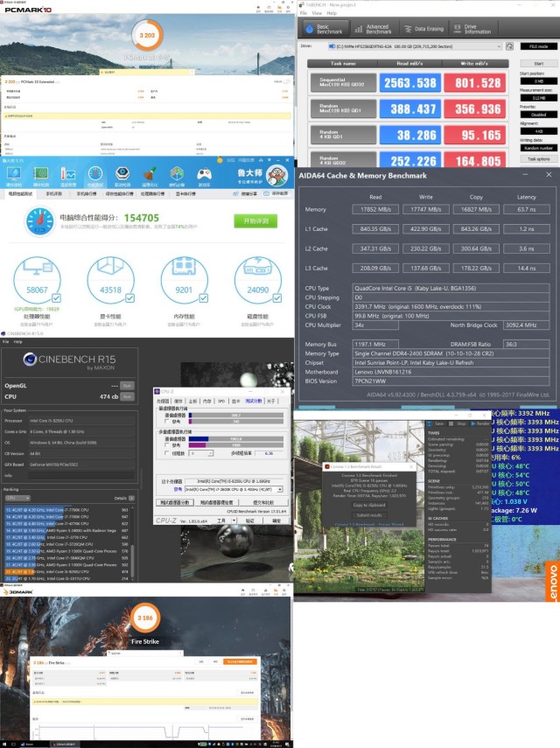Image resolution: width=560 pixels, height=748 pixels.
Task: Click the Details expander in Cinebench ranking
Action: point(131,498)
